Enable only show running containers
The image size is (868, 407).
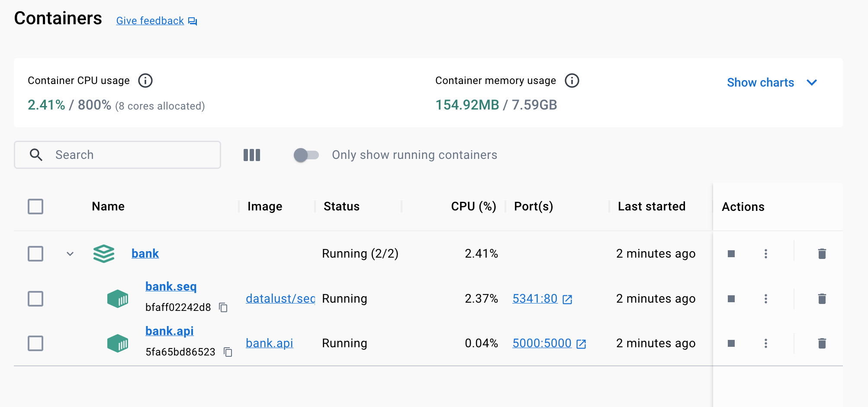(x=306, y=155)
